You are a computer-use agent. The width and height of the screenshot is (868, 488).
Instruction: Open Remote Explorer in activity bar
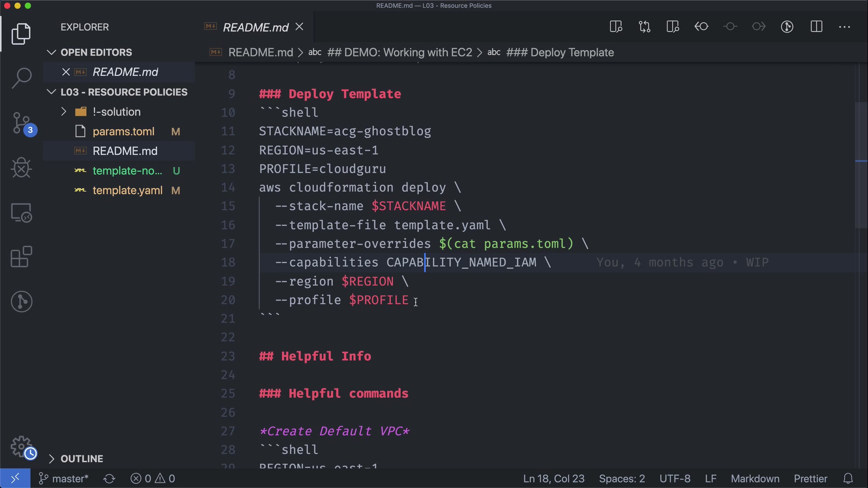tap(21, 212)
